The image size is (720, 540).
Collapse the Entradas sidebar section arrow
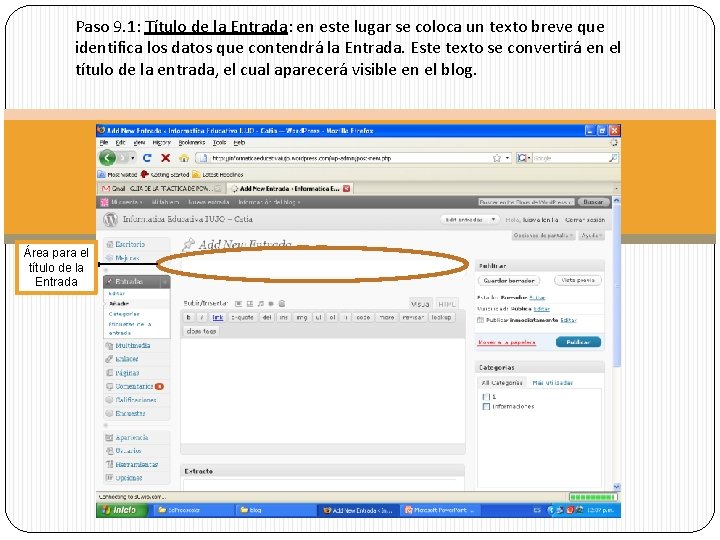(164, 282)
